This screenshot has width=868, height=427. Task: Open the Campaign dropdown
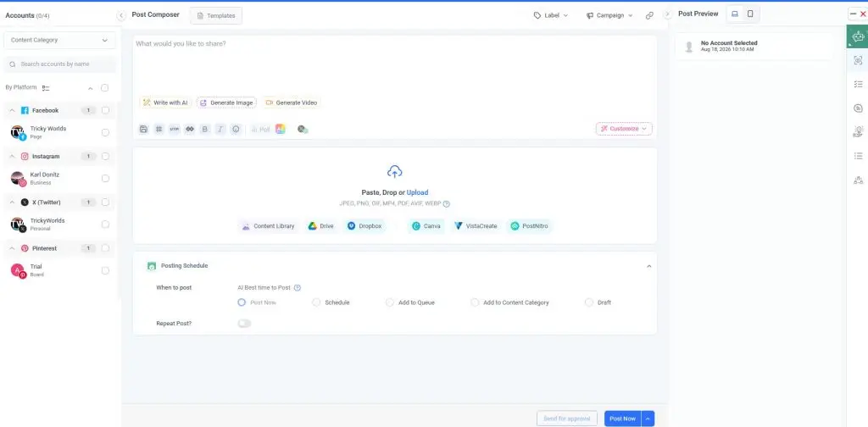point(609,15)
